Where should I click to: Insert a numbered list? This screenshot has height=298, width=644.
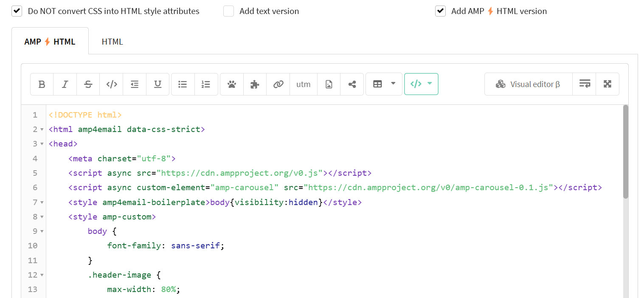point(206,84)
